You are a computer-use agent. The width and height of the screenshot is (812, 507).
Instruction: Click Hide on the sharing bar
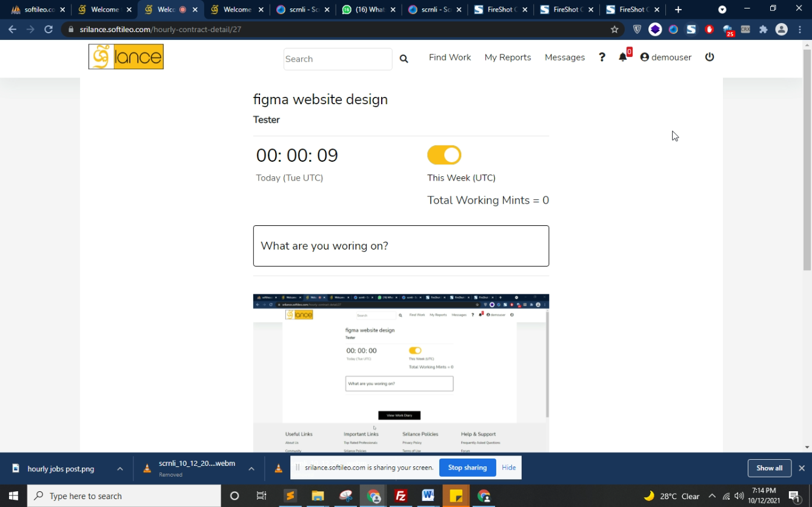[508, 468]
